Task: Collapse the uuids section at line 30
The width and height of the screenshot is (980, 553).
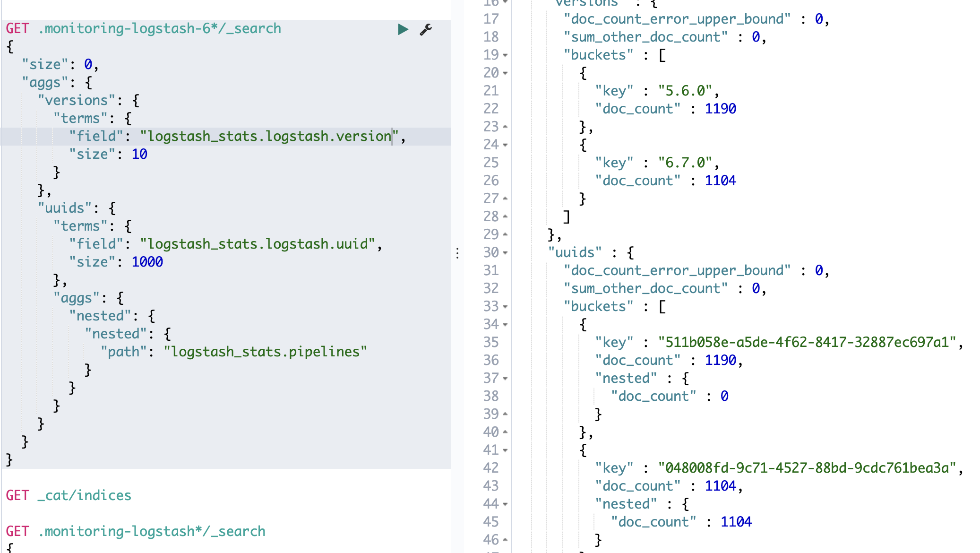Action: pyautogui.click(x=505, y=253)
